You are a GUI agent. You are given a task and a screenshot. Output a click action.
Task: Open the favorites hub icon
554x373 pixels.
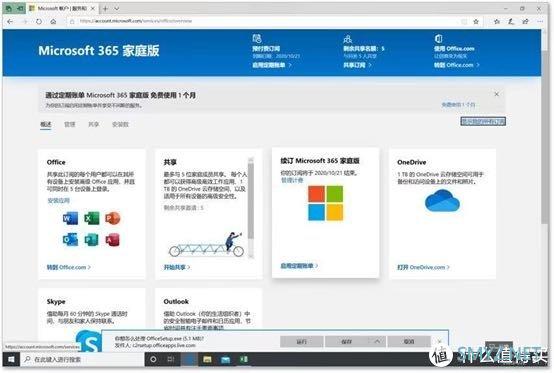(x=497, y=22)
